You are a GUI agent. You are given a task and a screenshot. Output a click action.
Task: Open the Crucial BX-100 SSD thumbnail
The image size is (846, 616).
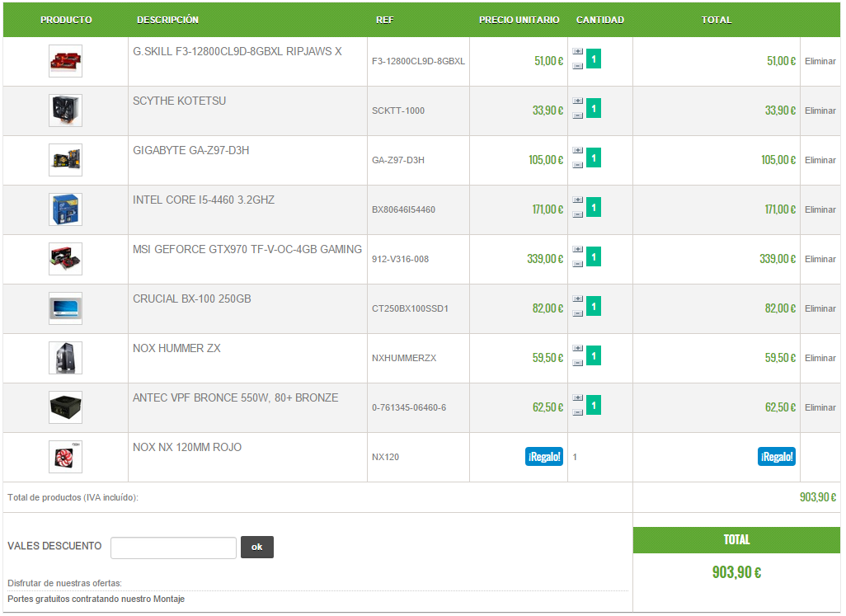65,308
